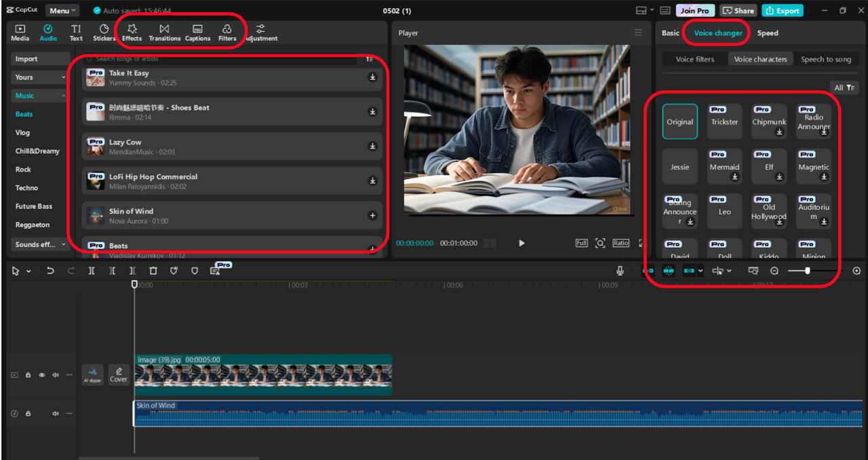This screenshot has height=460, width=868.
Task: Click the Import button
Action: click(41, 59)
